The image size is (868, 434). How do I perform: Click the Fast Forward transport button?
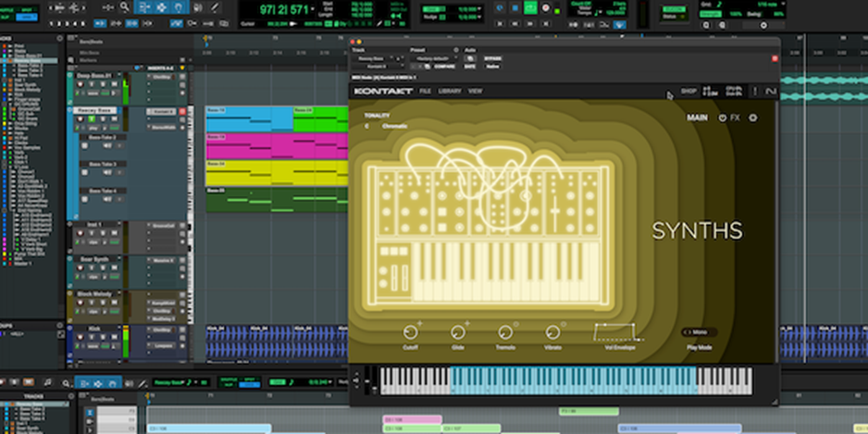tap(531, 24)
